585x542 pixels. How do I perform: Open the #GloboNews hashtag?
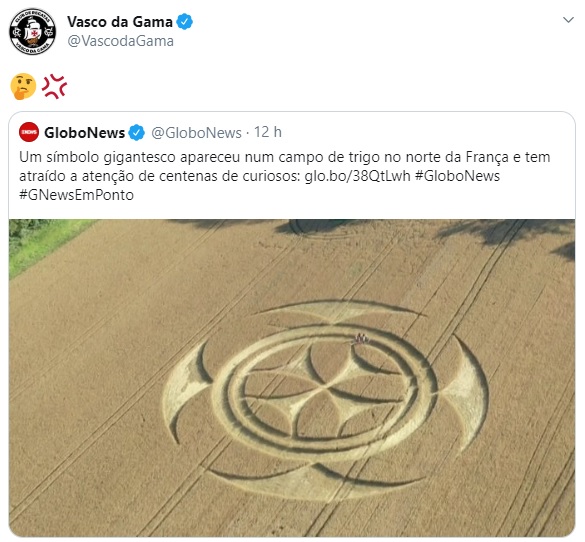pyautogui.click(x=457, y=176)
